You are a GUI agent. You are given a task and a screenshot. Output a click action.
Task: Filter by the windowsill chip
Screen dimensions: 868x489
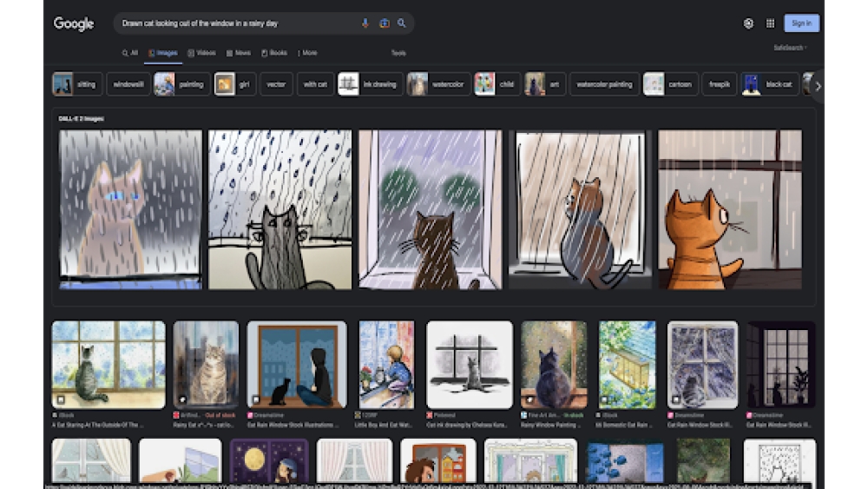click(x=128, y=84)
